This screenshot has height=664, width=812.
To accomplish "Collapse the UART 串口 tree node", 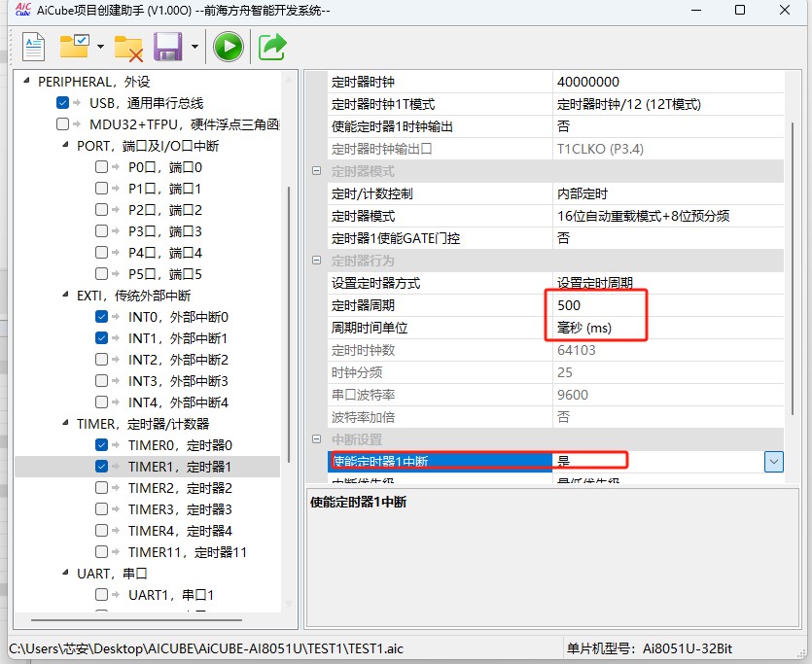I will (x=65, y=573).
